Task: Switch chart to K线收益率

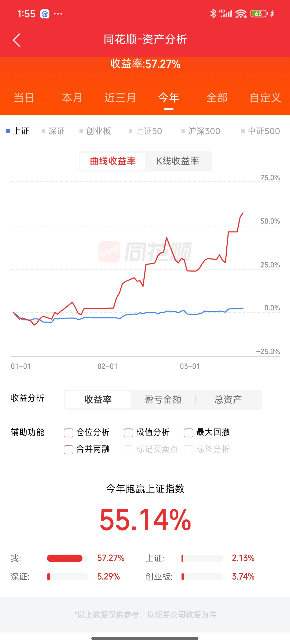Action: (178, 161)
